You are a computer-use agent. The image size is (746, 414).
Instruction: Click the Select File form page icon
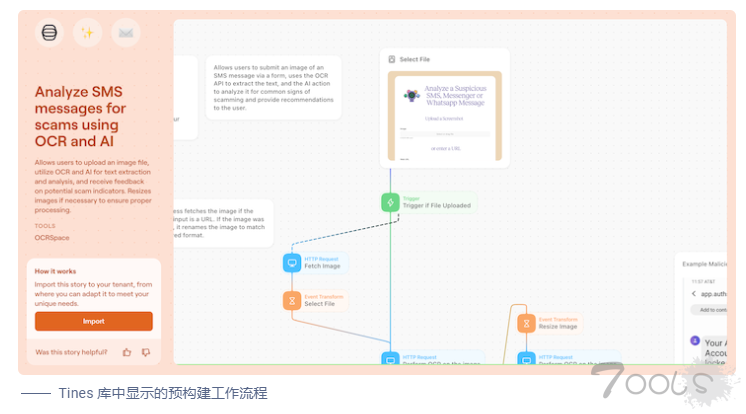pos(392,59)
